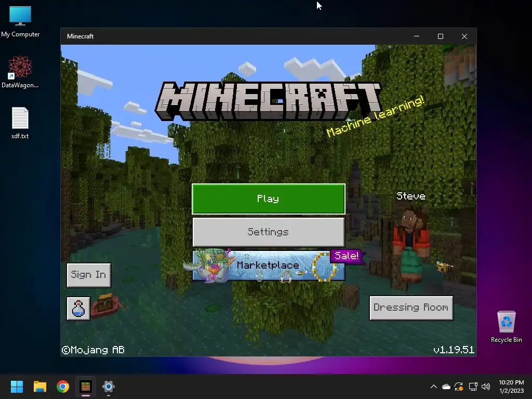Open the Settings gear in taskbar
The height and width of the screenshot is (399, 532).
point(109,387)
